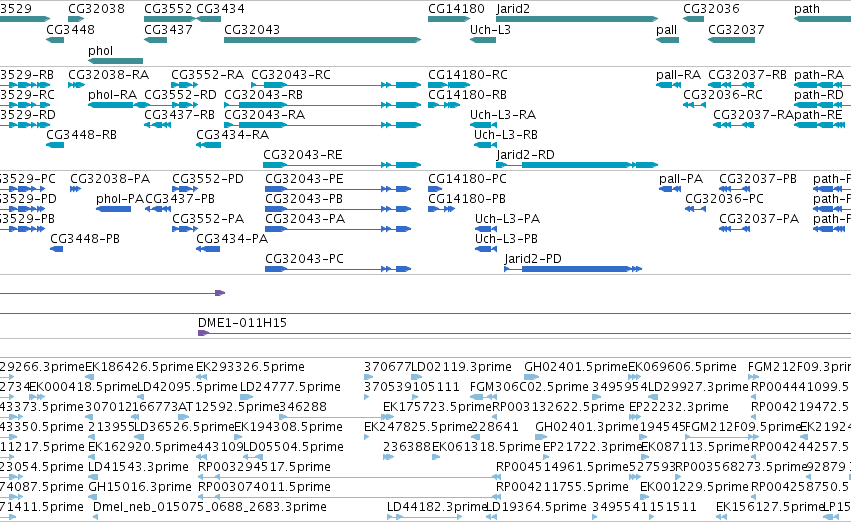Select EST LD24777.5prime

(290, 387)
